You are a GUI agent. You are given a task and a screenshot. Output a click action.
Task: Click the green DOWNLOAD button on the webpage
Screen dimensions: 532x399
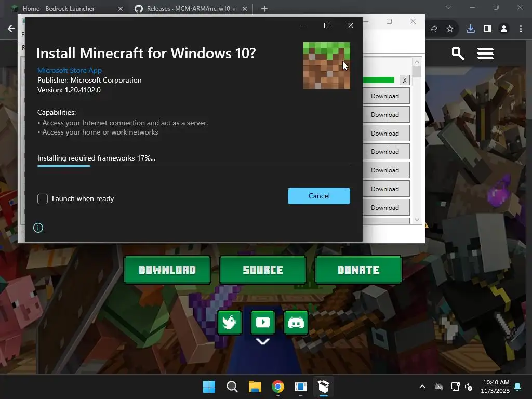[x=167, y=270]
